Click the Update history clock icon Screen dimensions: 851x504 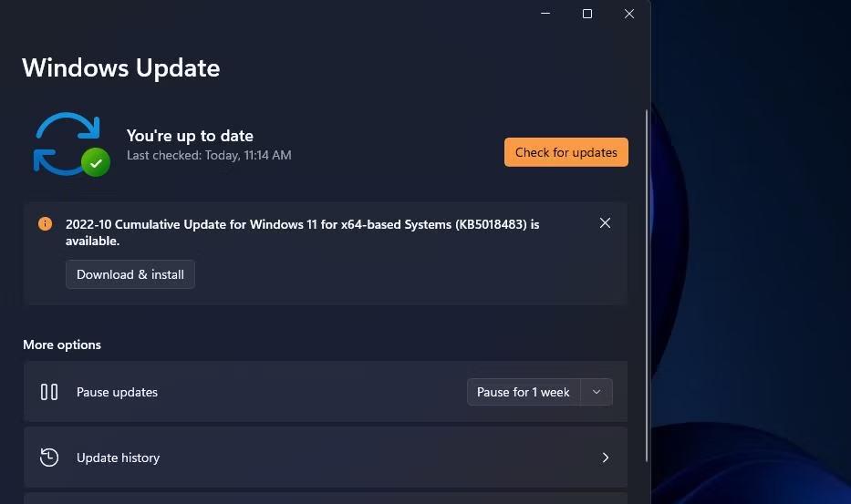[49, 458]
